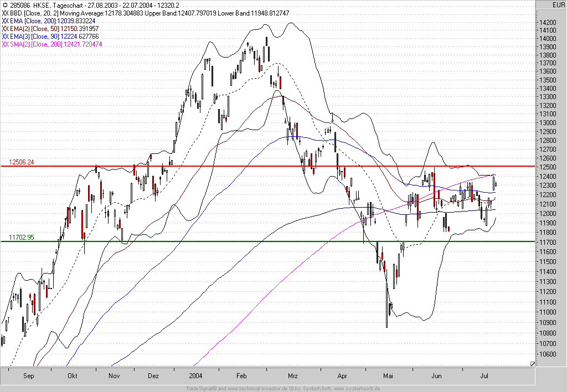Click the XX marker beside EMA [Close, 200]
The height and width of the screenshot is (392, 567).
5,21
